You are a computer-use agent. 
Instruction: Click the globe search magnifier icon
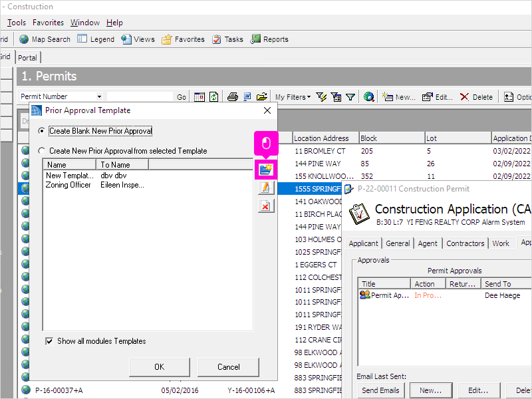tap(369, 97)
